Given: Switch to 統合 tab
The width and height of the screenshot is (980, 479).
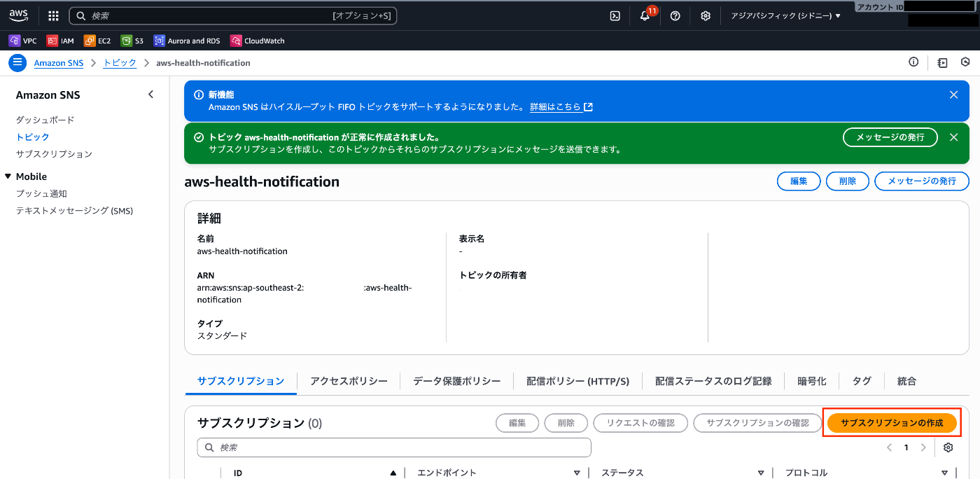Looking at the screenshot, I should (x=906, y=381).
